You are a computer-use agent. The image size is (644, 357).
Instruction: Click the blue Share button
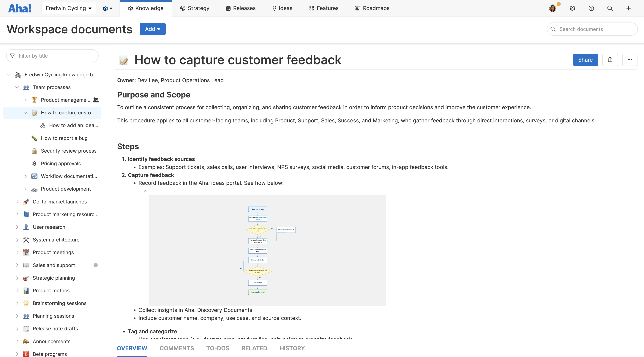pos(585,60)
